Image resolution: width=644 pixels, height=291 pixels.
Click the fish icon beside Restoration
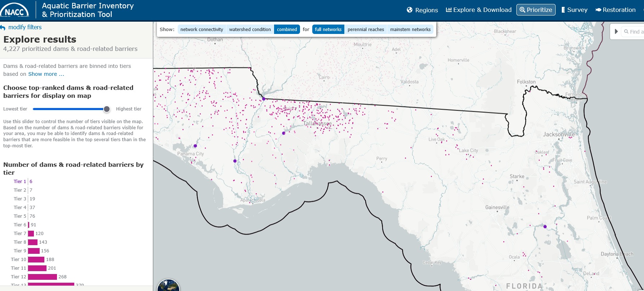[x=598, y=10]
